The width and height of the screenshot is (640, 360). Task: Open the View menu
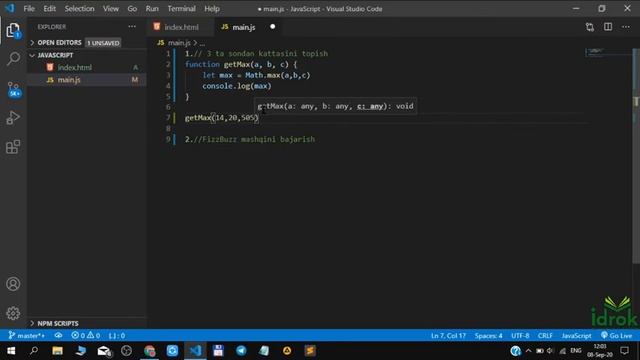pyautogui.click(x=111, y=9)
